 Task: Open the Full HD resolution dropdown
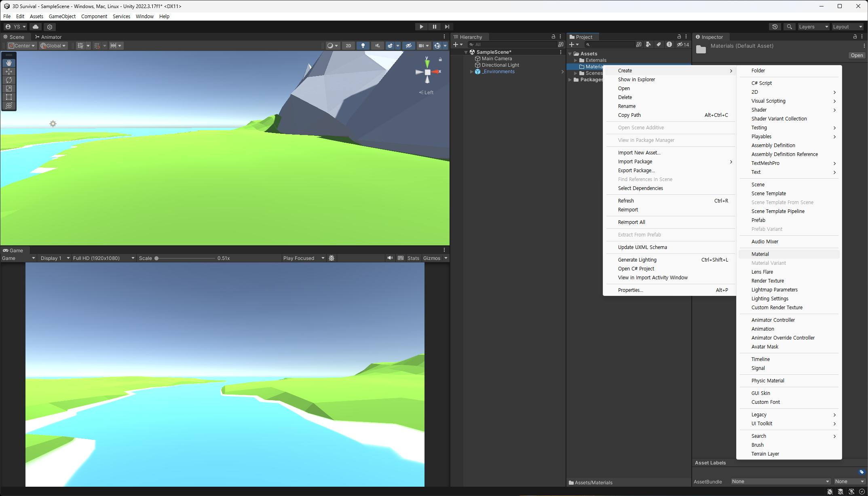(103, 258)
